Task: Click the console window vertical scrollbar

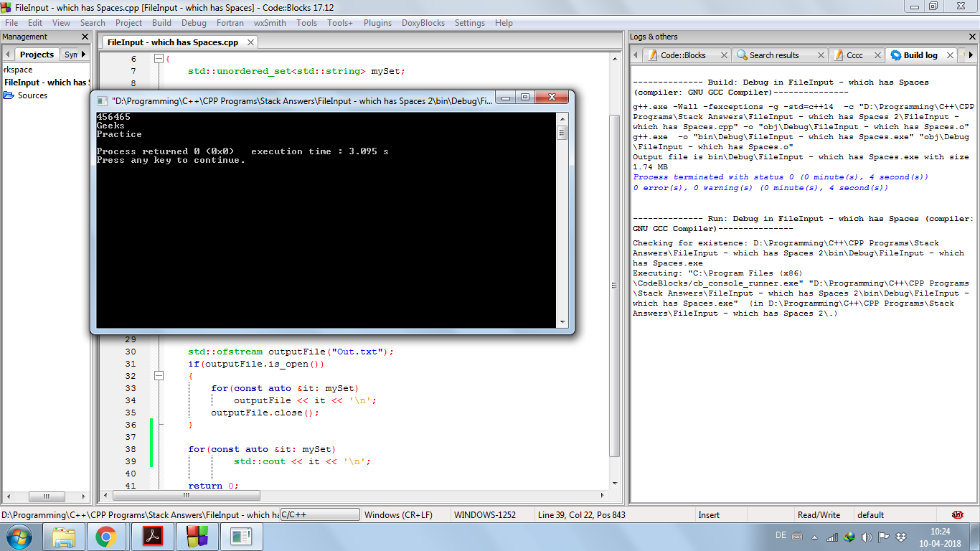Action: tap(562, 215)
